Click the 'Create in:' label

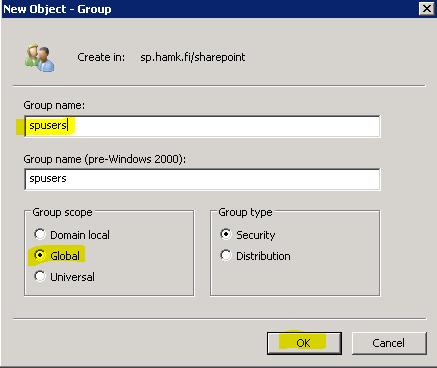click(x=101, y=57)
